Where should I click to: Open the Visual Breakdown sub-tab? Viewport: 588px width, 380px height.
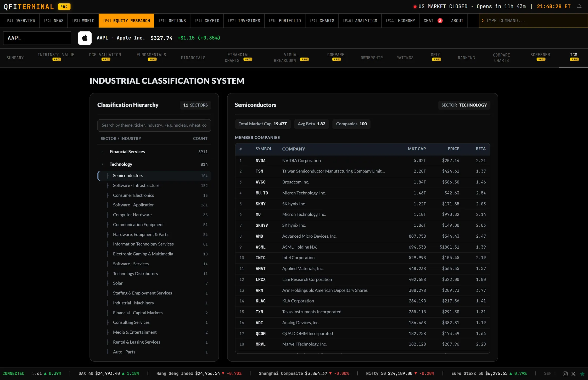point(291,58)
